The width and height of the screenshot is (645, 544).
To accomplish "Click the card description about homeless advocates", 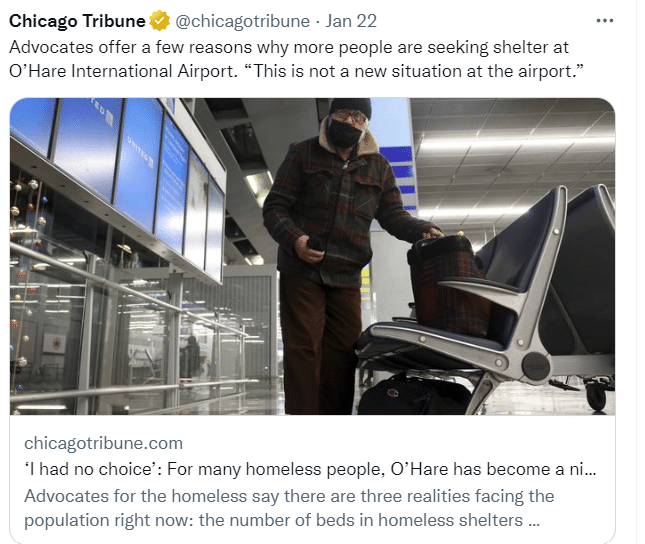I will coord(290,508).
